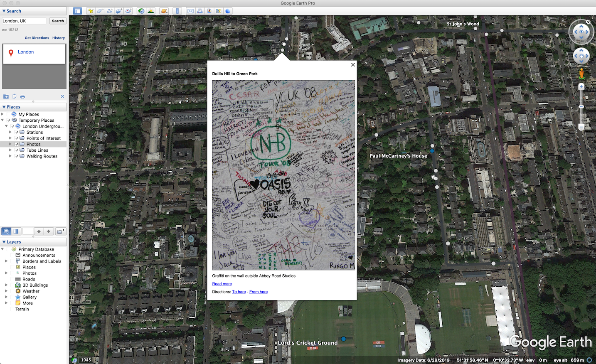Click the Move pan joystick control
This screenshot has width=596, height=364.
581,56
